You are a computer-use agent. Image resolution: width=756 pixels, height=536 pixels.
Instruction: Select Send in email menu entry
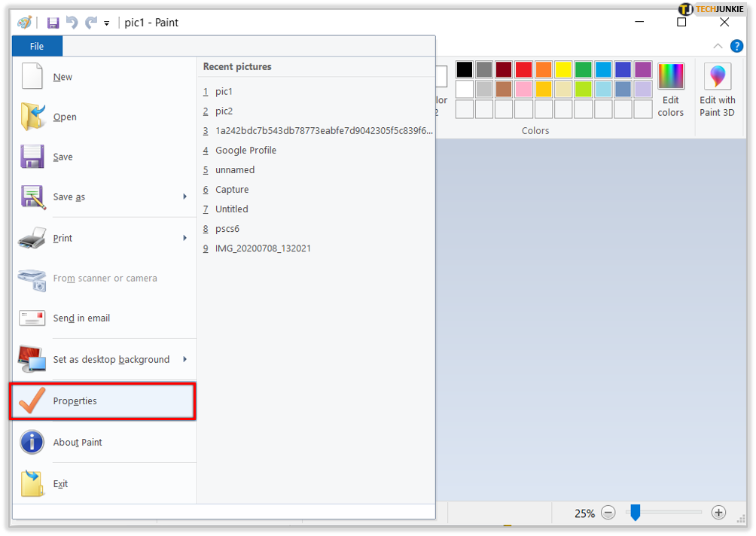pyautogui.click(x=104, y=318)
